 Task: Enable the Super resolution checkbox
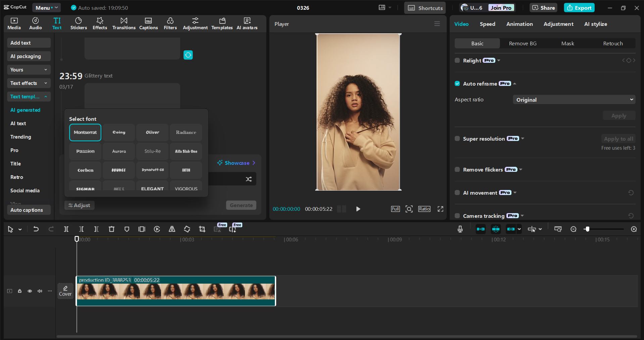457,138
